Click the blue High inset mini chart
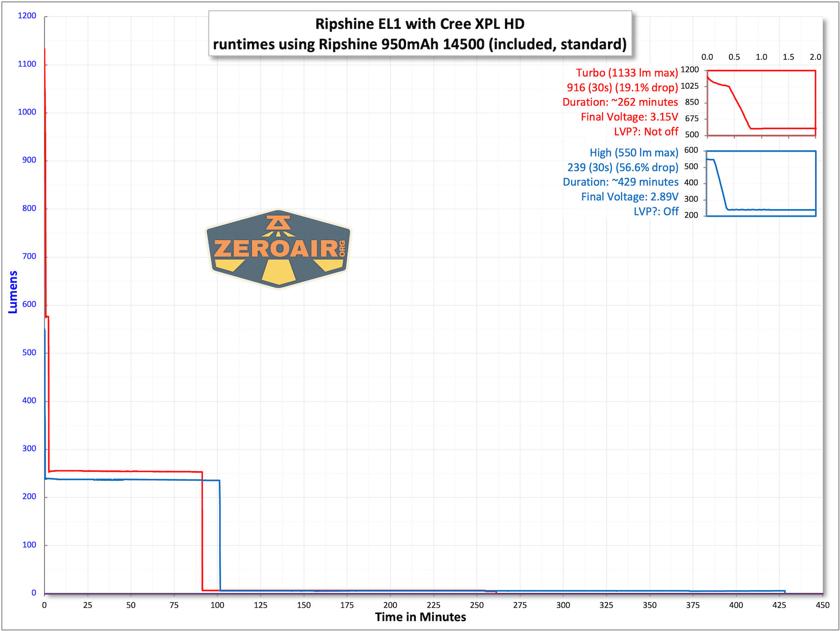Image resolution: width=840 pixels, height=631 pixels. (761, 183)
